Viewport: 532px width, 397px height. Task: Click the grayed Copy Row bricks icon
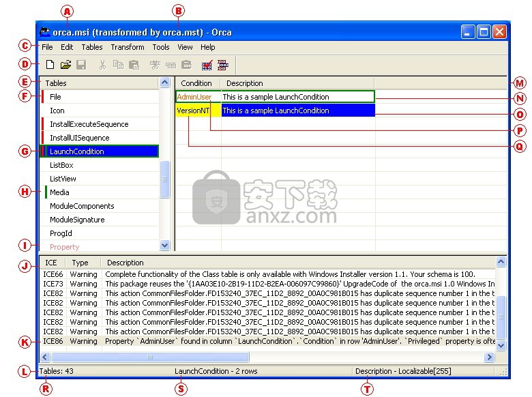point(171,65)
